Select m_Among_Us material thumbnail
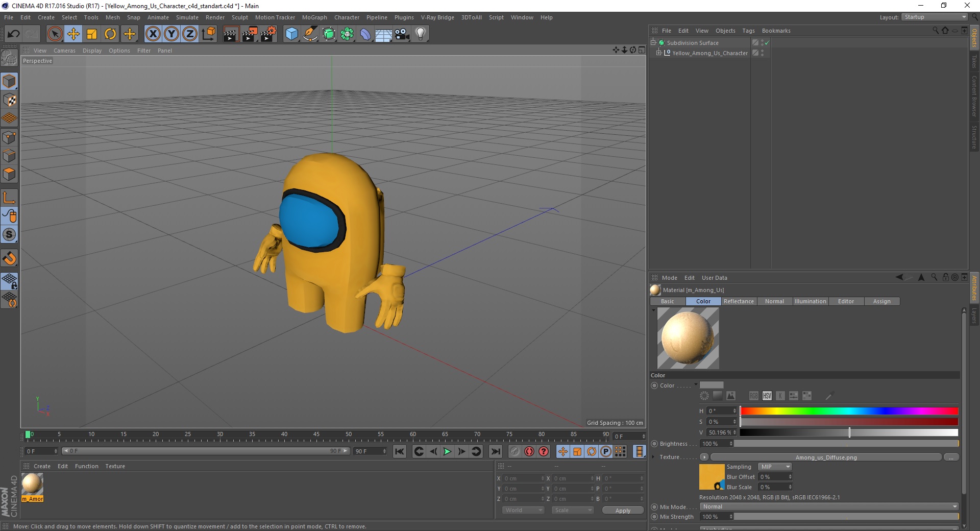Viewport: 980px width, 531px height. (x=32, y=484)
